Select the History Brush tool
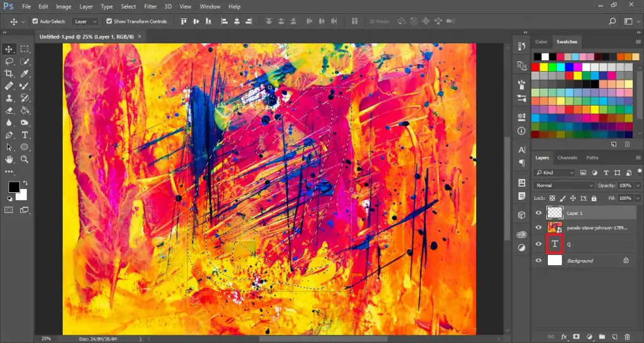The image size is (644, 343). pyautogui.click(x=25, y=98)
